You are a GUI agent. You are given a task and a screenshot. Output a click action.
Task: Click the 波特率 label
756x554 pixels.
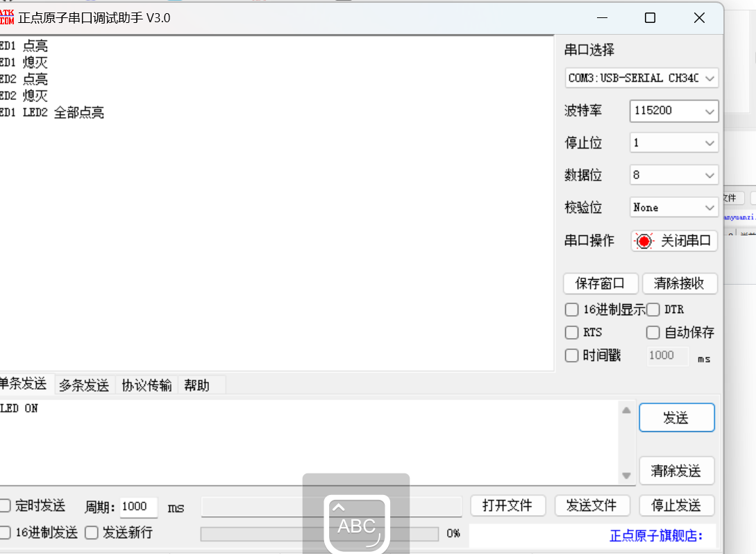(x=583, y=110)
